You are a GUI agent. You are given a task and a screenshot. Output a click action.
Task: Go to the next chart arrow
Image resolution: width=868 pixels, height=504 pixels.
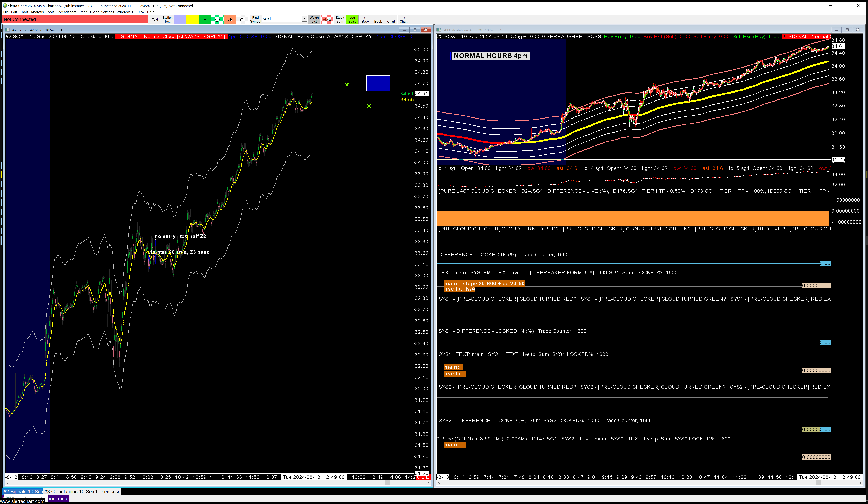pyautogui.click(x=403, y=19)
